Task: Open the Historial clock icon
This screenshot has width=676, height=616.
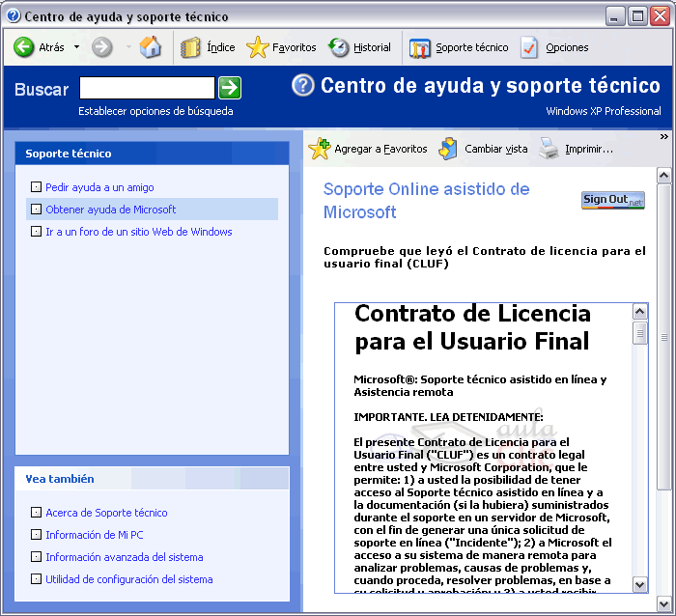Action: point(339,47)
